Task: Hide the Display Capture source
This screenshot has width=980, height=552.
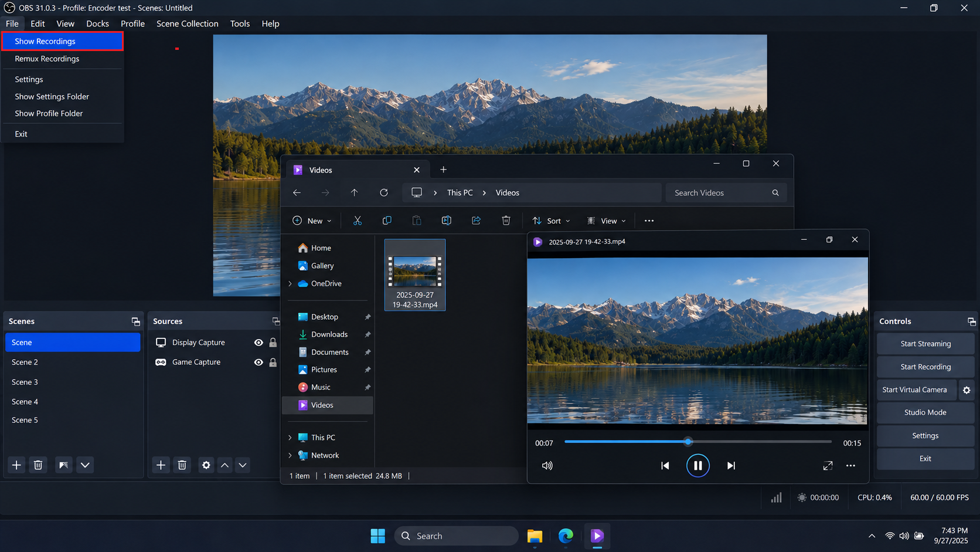Action: tap(258, 343)
